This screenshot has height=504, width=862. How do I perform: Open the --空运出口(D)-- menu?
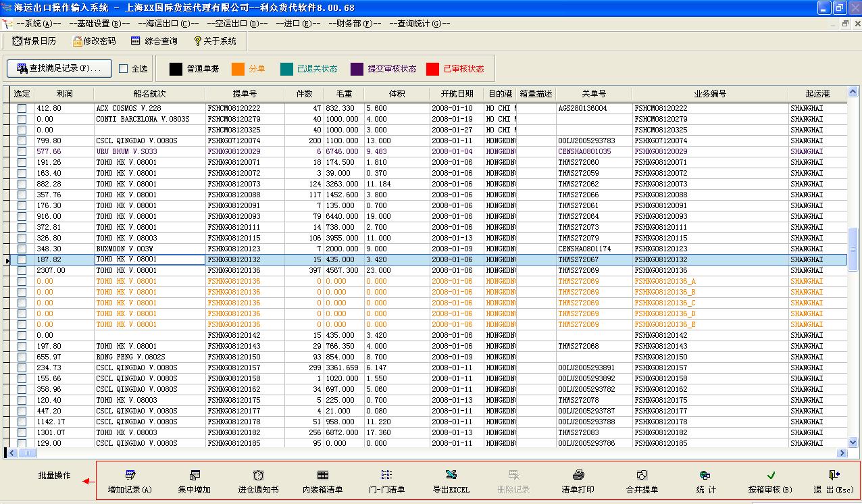236,24
